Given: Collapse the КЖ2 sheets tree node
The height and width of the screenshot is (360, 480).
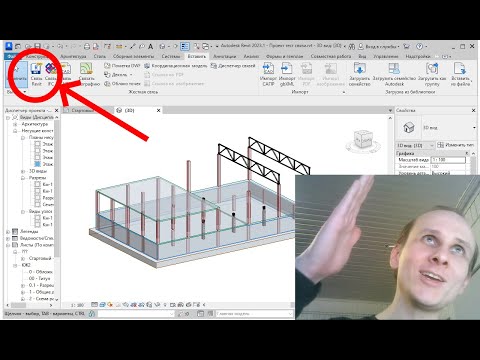Looking at the screenshot, I should [x=15, y=265].
